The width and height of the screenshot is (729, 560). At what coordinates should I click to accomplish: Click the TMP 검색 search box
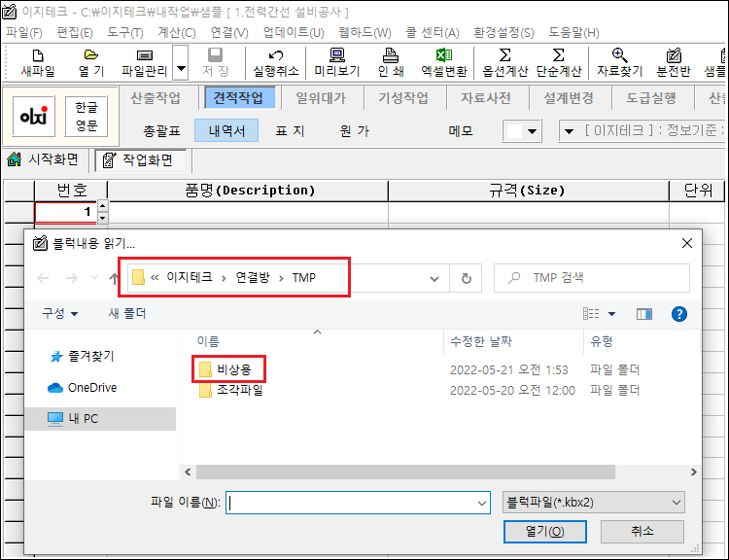pyautogui.click(x=592, y=278)
